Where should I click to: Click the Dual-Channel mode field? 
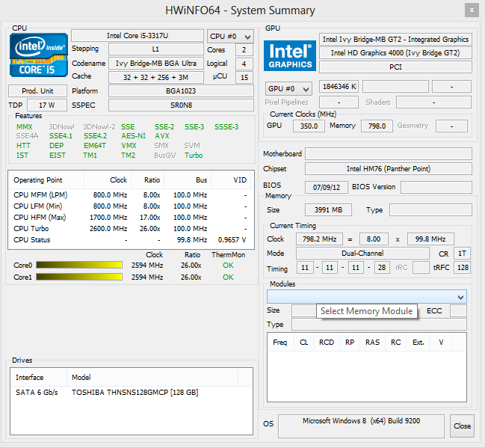point(362,254)
